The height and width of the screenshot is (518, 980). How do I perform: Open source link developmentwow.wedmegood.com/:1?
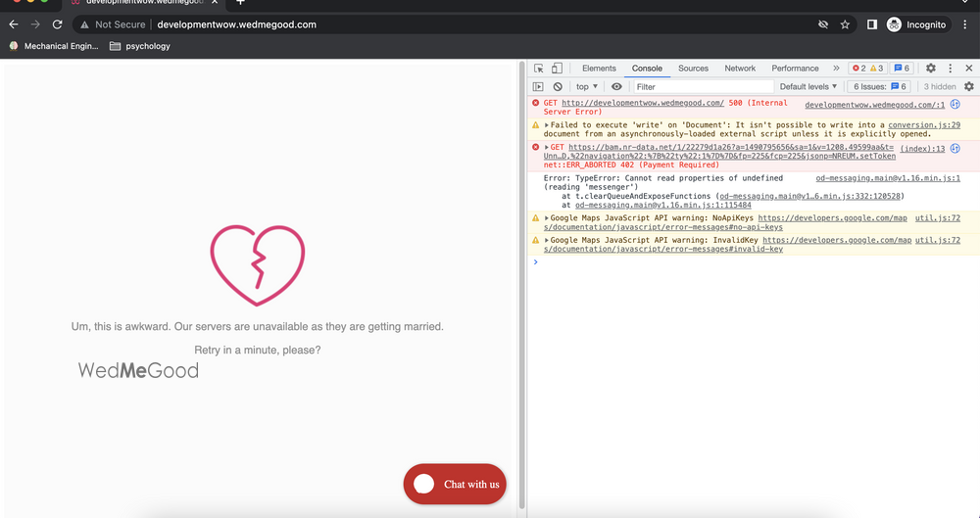[x=874, y=105]
